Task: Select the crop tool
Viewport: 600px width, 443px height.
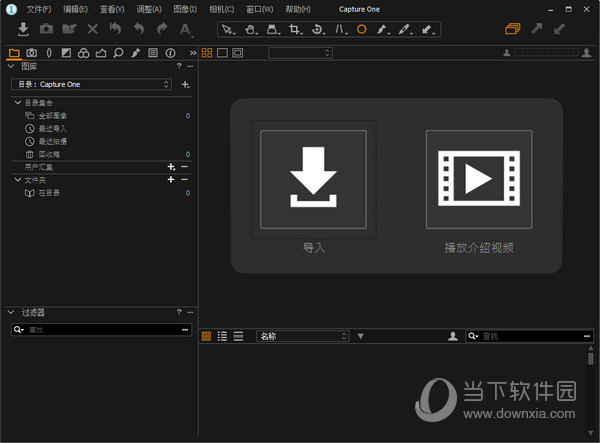Action: click(x=295, y=29)
